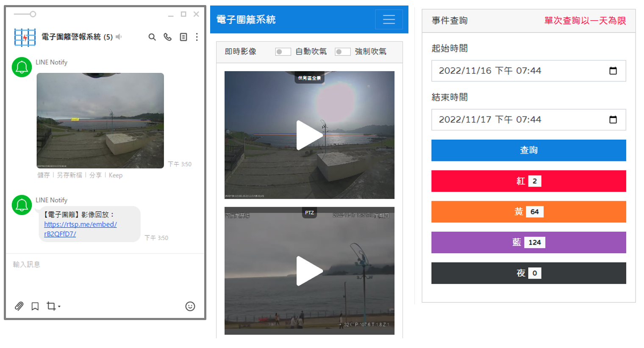Start a voice call with phone icon
Viewport: 644px width, 348px height.
pyautogui.click(x=168, y=37)
